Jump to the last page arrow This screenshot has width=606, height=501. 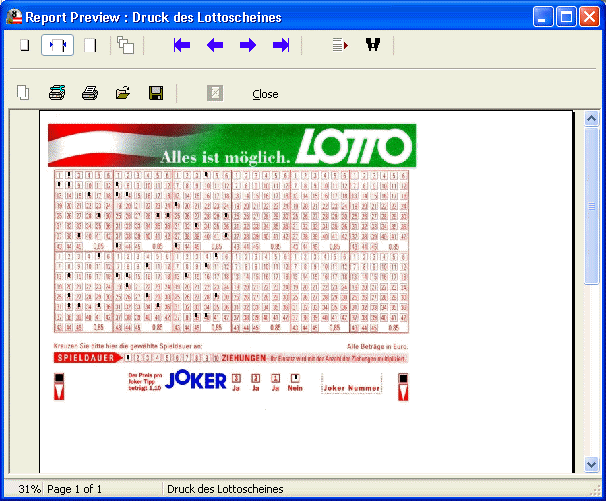(281, 45)
